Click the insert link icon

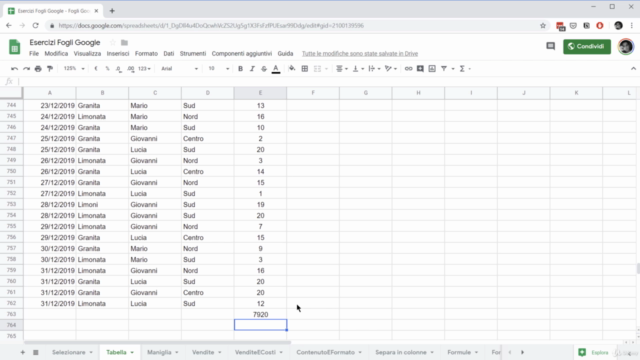coord(408,69)
